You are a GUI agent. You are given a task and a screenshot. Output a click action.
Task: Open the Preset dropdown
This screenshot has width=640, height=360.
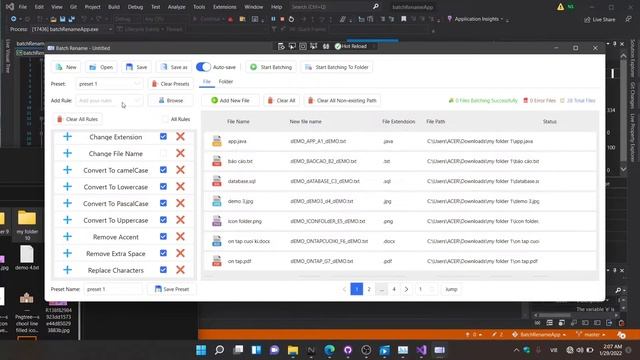(x=109, y=84)
